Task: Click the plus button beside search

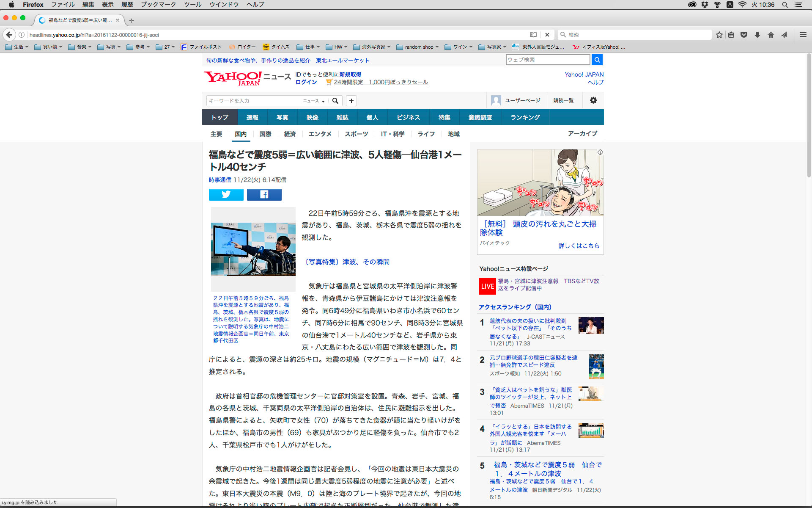Action: [351, 101]
